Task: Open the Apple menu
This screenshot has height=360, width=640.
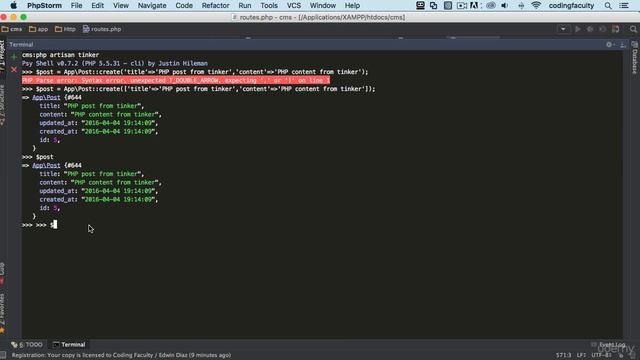Action: pos(13,5)
